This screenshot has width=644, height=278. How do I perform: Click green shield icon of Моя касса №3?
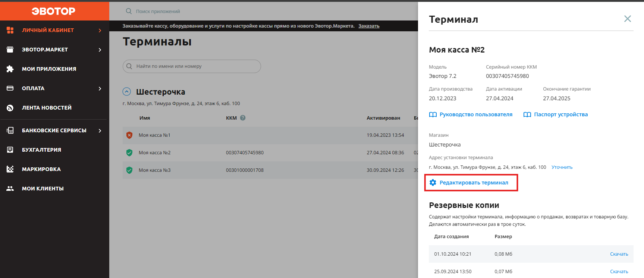(129, 170)
